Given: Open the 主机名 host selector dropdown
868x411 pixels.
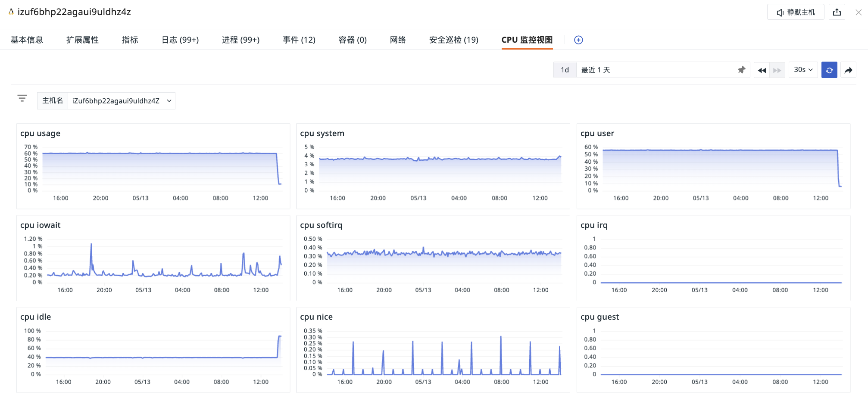Looking at the screenshot, I should click(122, 101).
